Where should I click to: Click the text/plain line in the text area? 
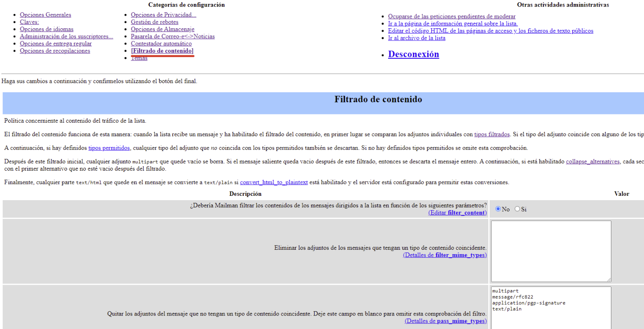[507, 309]
